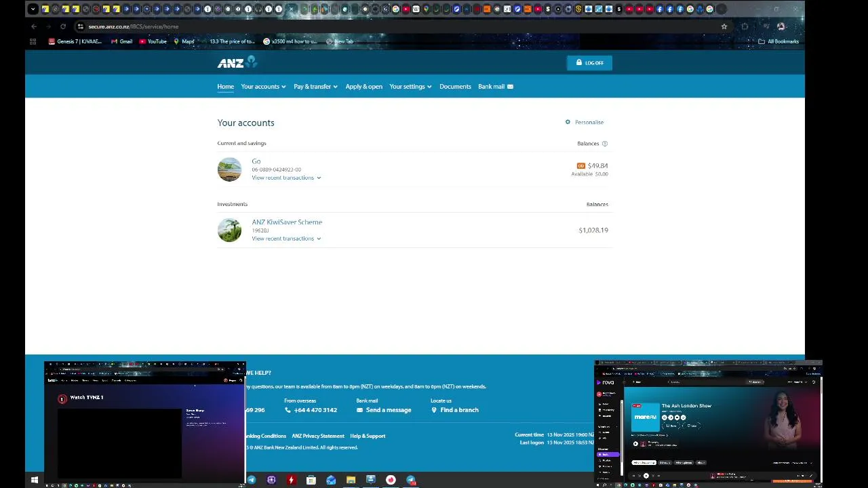
Task: Open the purple square taskbar app icon
Action: [271, 480]
